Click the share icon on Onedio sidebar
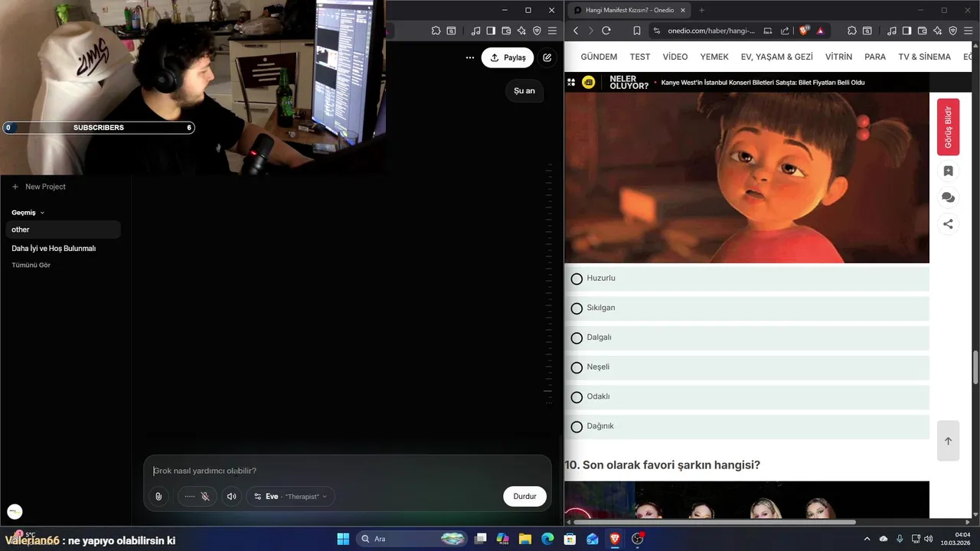The width and height of the screenshot is (980, 551). [948, 224]
